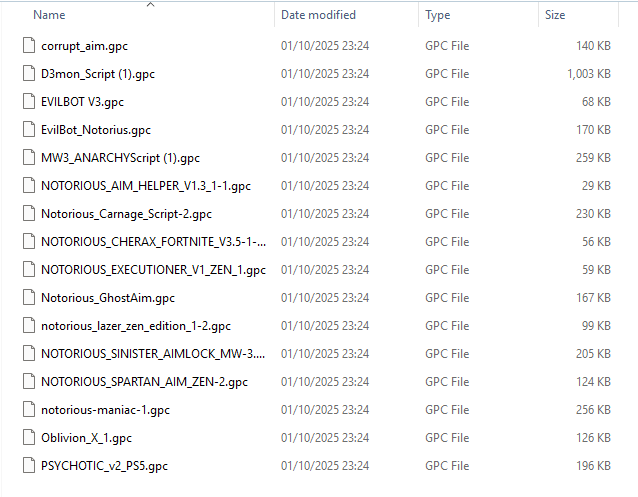Select the file name NOTORIOUS_SINISTER_AIMLOCK_MW-3
This screenshot has height=497, width=638.
pos(153,354)
